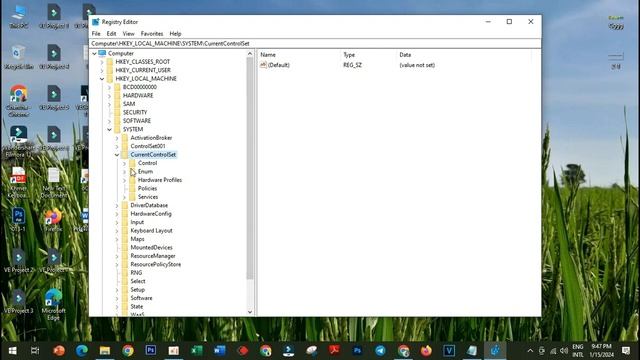Select the This PC desktop icon
640x360 pixels.
19,17
